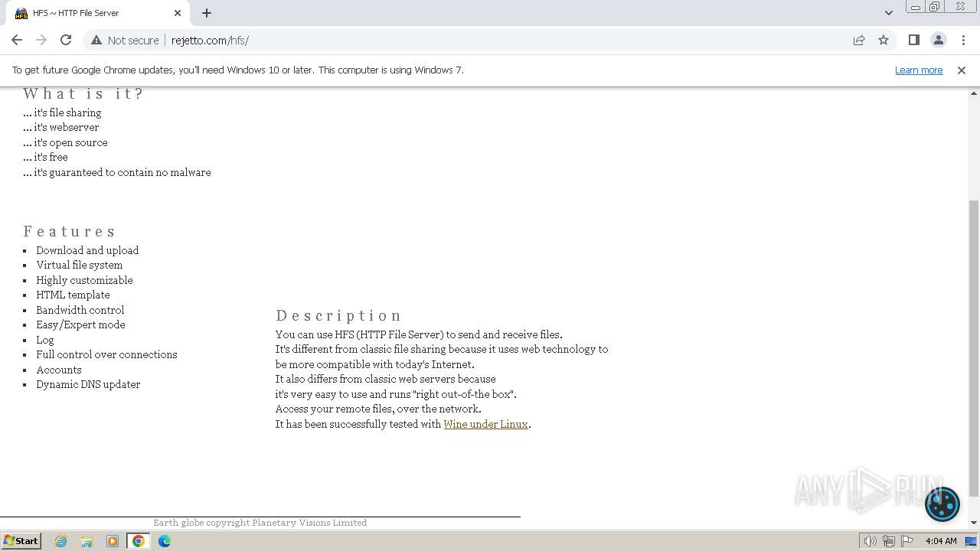The height and width of the screenshot is (551, 980).
Task: Reload the rejetto.com page
Action: pos(66,40)
